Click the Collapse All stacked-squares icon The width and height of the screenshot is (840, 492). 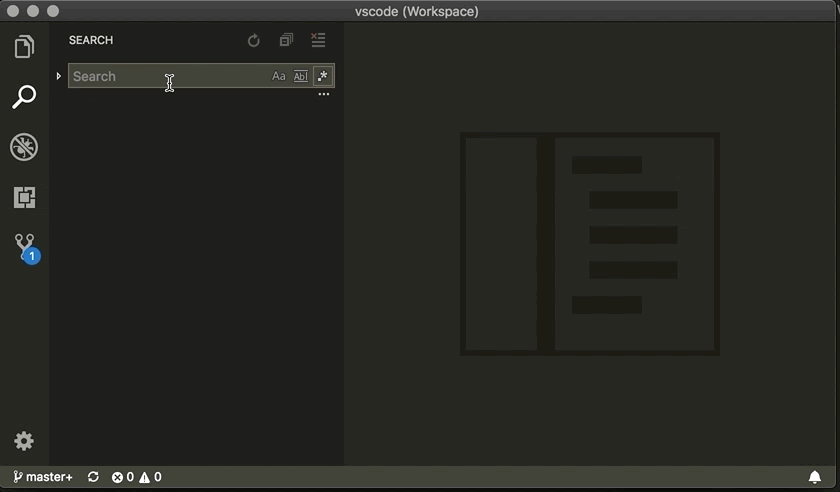click(286, 41)
